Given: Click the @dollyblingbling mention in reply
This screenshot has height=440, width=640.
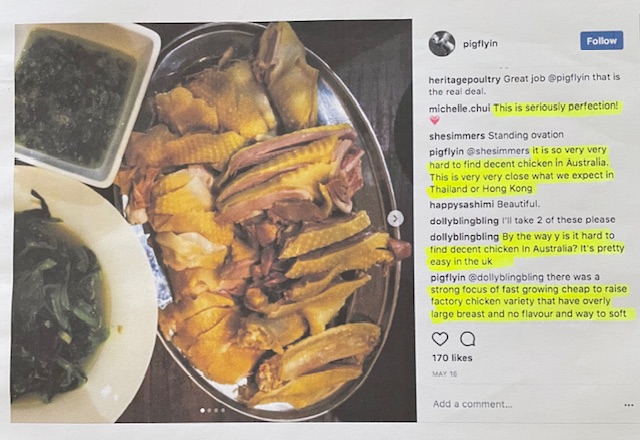Looking at the screenshot, I should pos(506,278).
